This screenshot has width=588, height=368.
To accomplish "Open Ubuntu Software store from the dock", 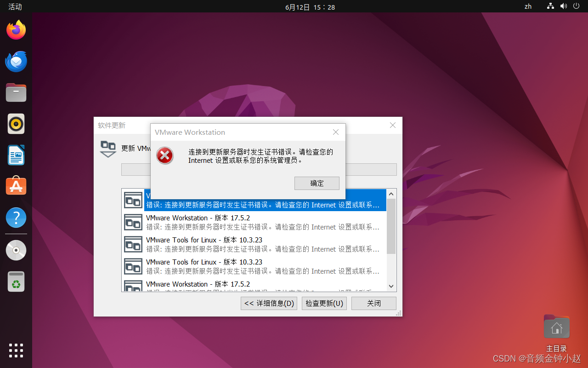I will pos(16,186).
